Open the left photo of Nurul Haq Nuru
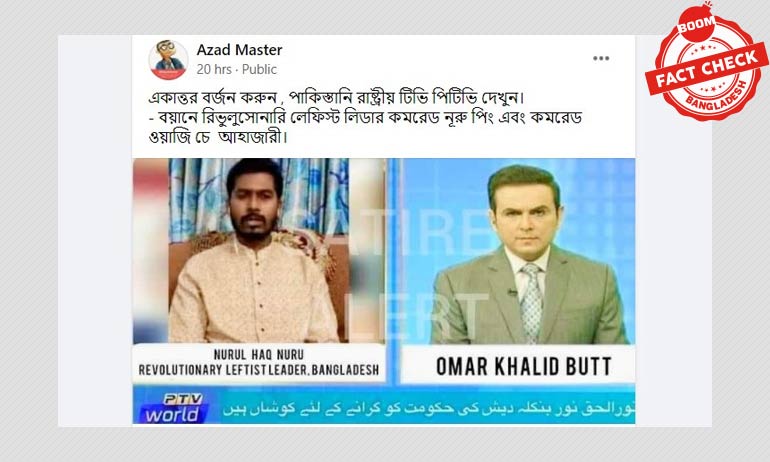770x462 pixels. point(259,250)
